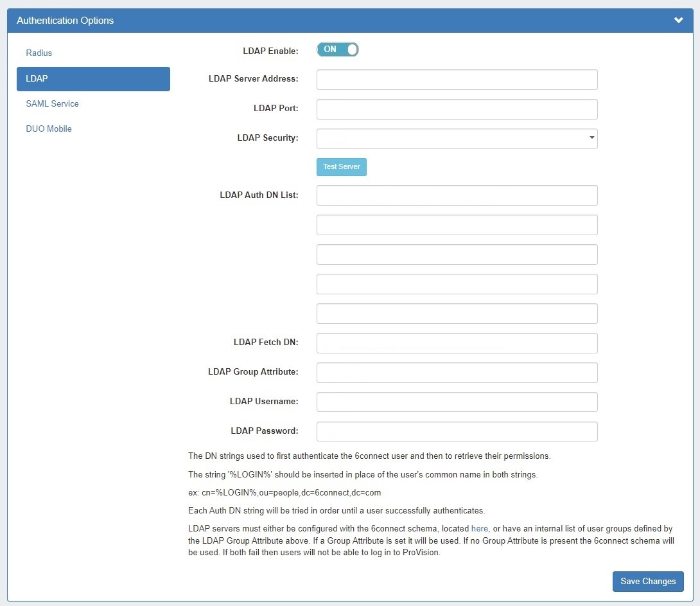
Task: Switch to the DUO Mobile tab
Action: point(49,129)
